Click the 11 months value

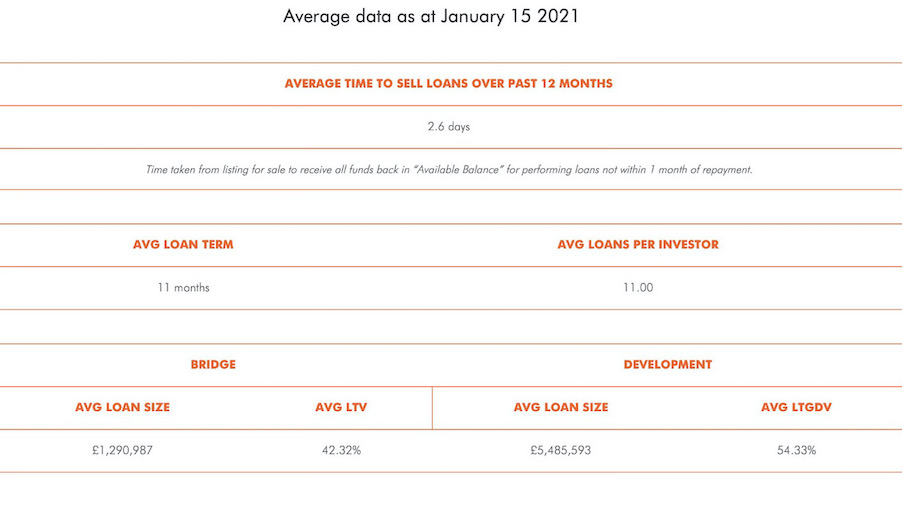pyautogui.click(x=183, y=288)
